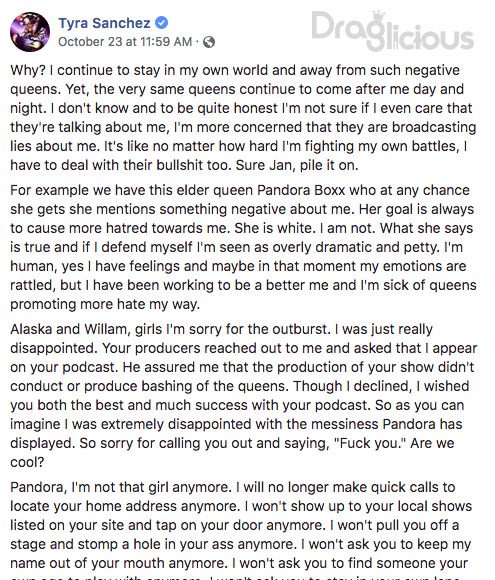
Task: Click the Dragilicious watermark logo
Action: [392, 31]
